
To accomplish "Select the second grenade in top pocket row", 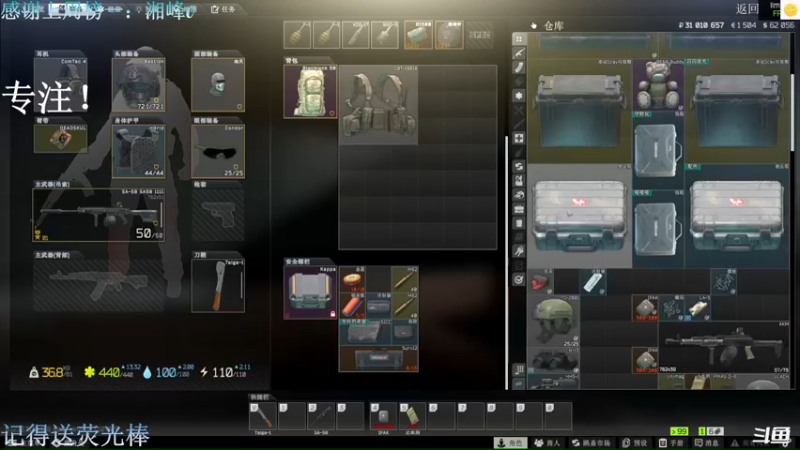I will 326,35.
